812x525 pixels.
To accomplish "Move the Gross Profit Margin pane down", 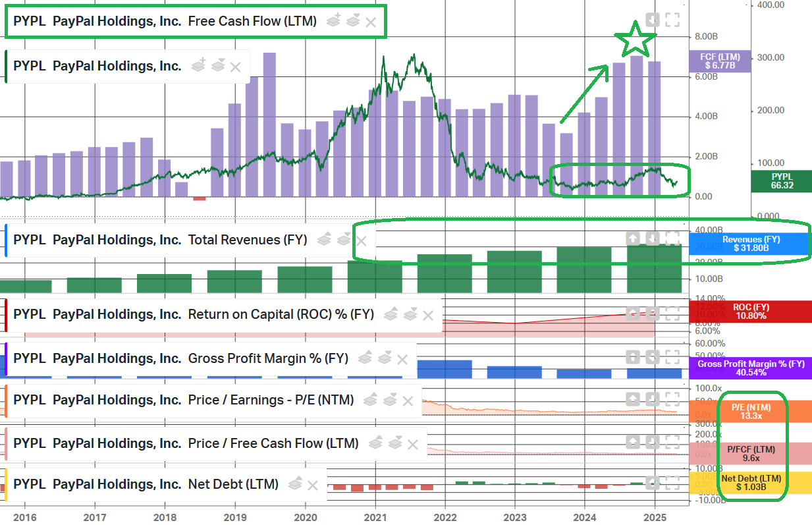I will pos(652,357).
